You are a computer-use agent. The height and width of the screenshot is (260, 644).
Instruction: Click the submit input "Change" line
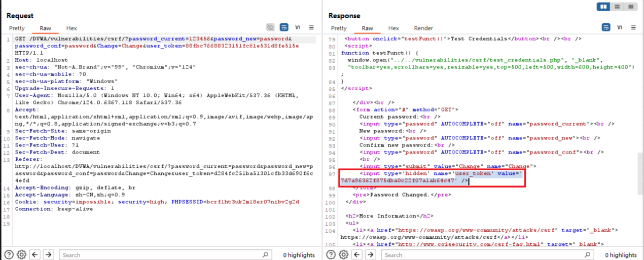click(x=448, y=166)
